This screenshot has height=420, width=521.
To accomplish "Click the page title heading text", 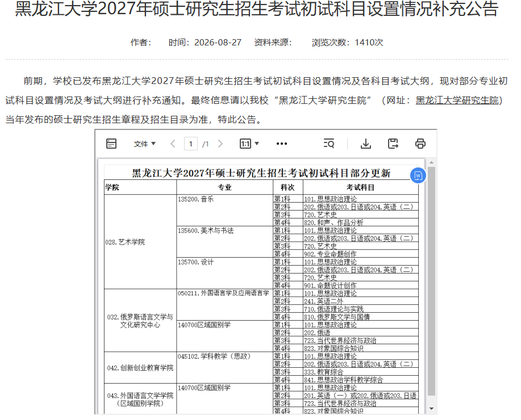I will click(x=257, y=9).
